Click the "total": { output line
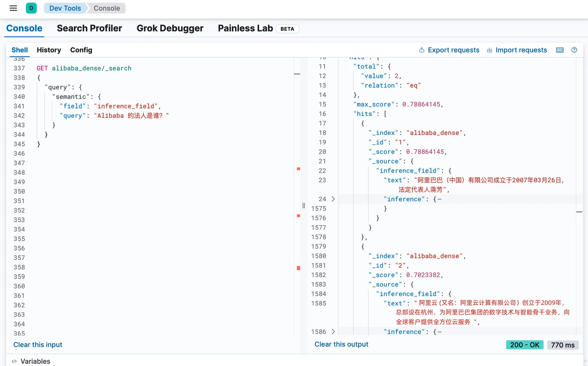The width and height of the screenshot is (588, 366). pyautogui.click(x=372, y=66)
